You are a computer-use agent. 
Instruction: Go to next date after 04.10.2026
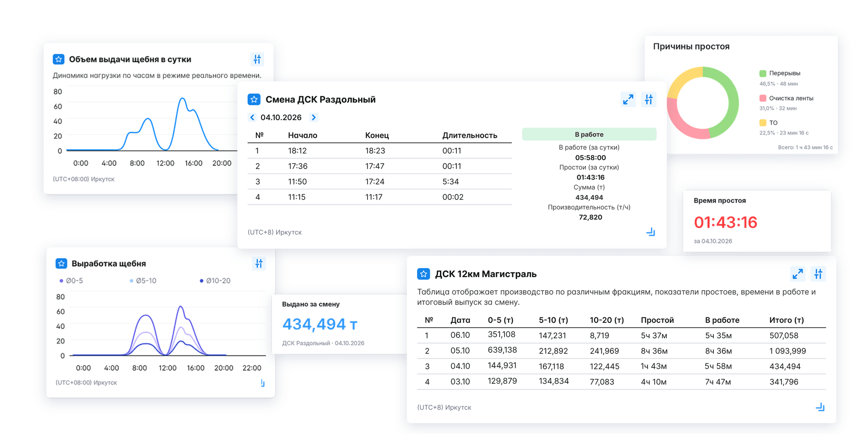pyautogui.click(x=314, y=118)
